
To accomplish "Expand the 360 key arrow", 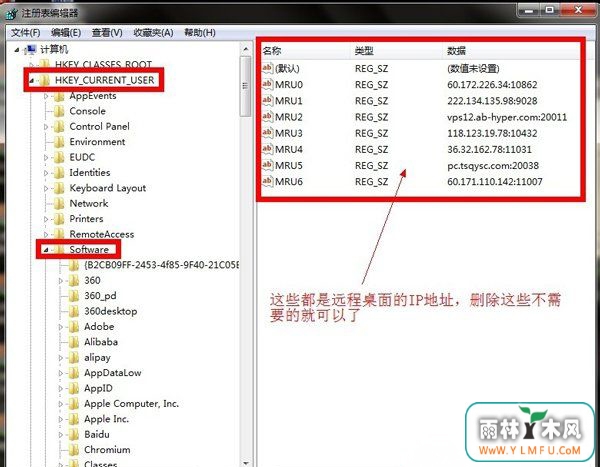I will click(61, 281).
